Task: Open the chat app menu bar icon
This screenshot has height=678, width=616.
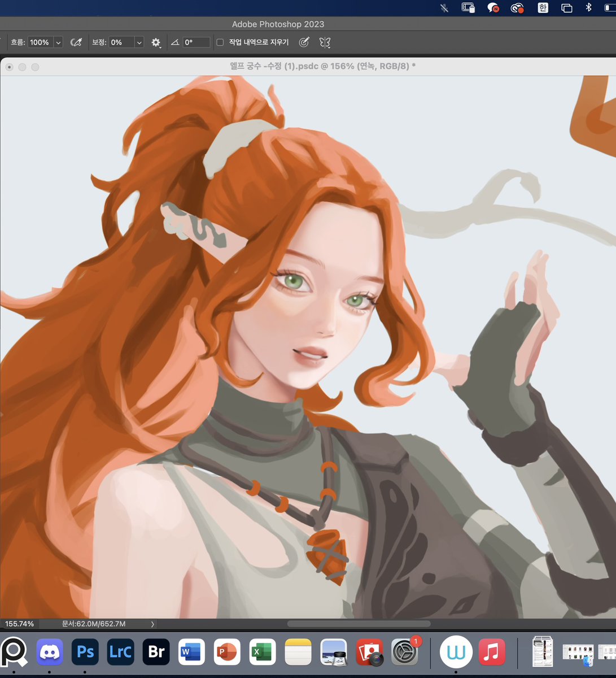Action: (x=492, y=8)
